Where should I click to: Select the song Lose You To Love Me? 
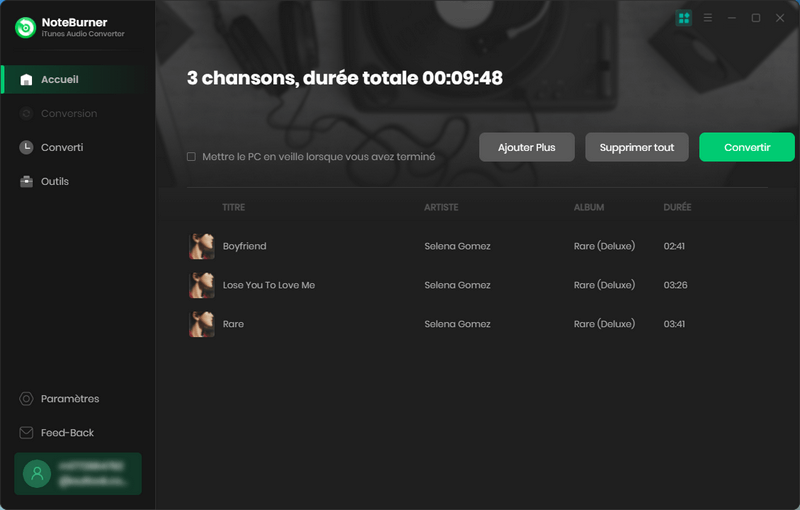point(269,285)
